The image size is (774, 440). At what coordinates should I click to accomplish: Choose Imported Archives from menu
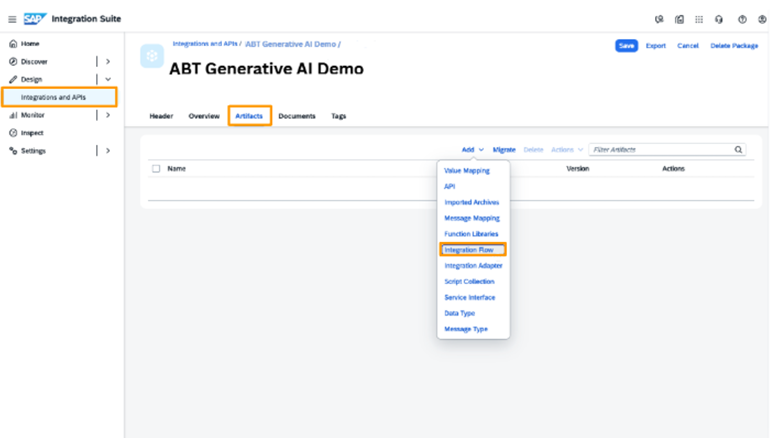click(472, 202)
